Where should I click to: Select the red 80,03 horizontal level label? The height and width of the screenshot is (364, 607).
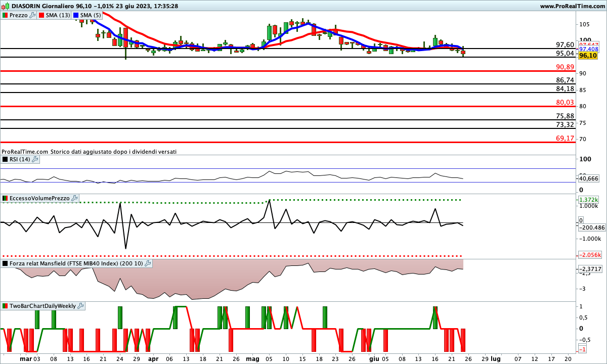tap(565, 103)
